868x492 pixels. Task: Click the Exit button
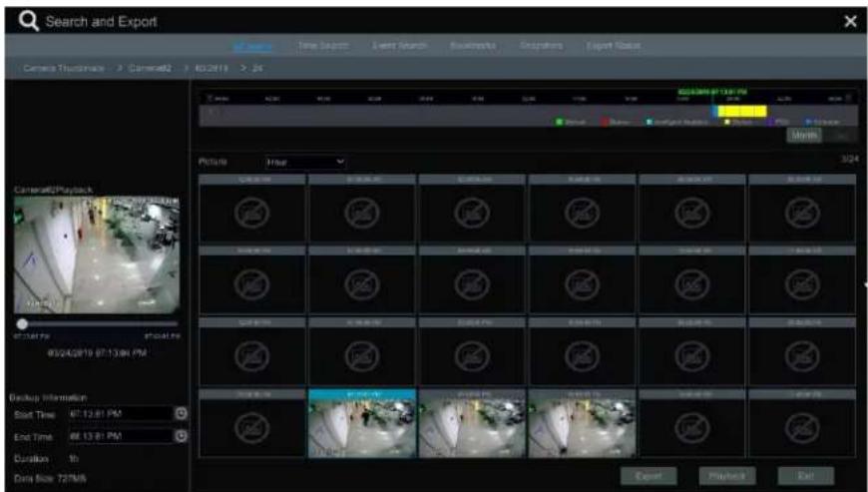tap(806, 476)
